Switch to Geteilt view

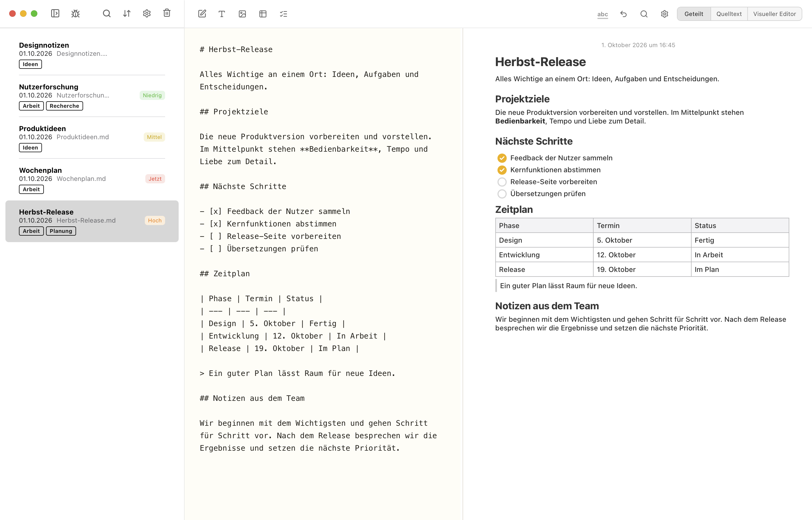(x=694, y=14)
